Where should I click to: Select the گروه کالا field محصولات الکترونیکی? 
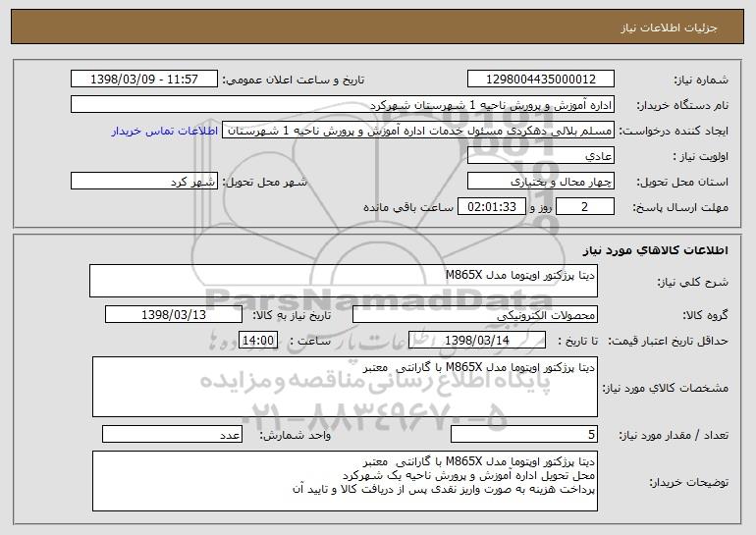(x=475, y=315)
